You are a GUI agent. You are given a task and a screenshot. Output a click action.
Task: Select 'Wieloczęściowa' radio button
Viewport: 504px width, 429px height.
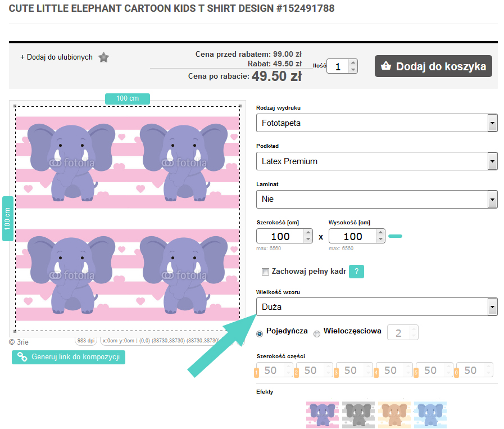tap(317, 334)
